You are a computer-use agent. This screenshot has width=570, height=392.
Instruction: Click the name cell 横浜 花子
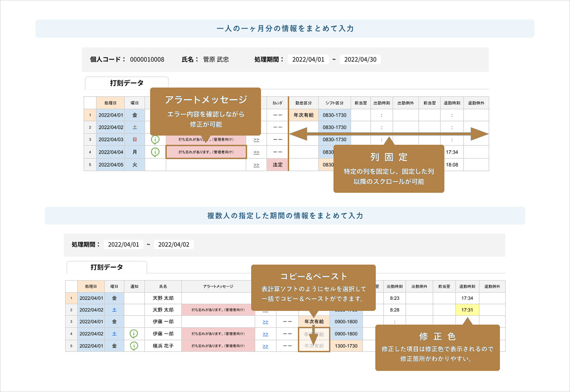pos(163,346)
